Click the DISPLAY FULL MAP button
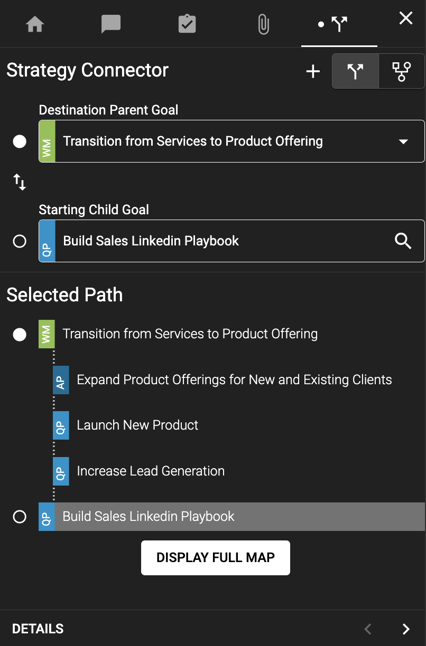The height and width of the screenshot is (646, 426). 215,558
